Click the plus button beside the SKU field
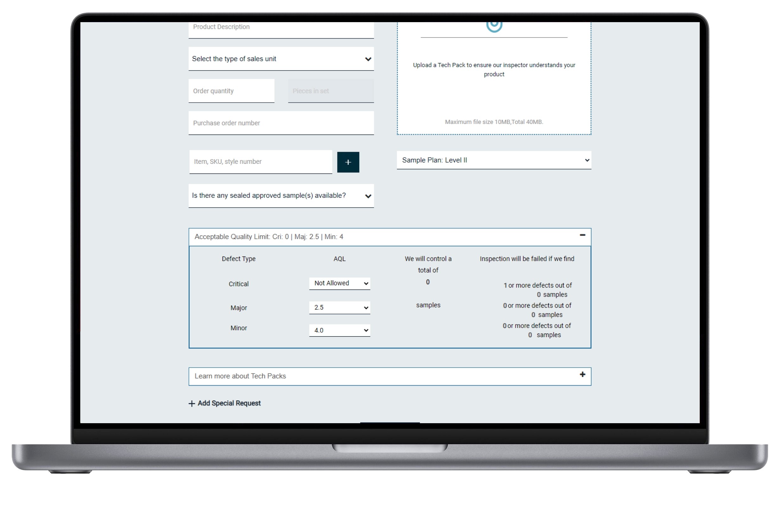Screen dimensions: 776x532 (x=348, y=162)
